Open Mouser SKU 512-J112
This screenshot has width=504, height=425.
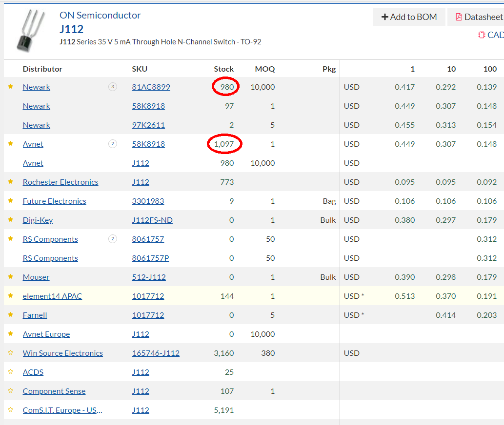point(149,277)
